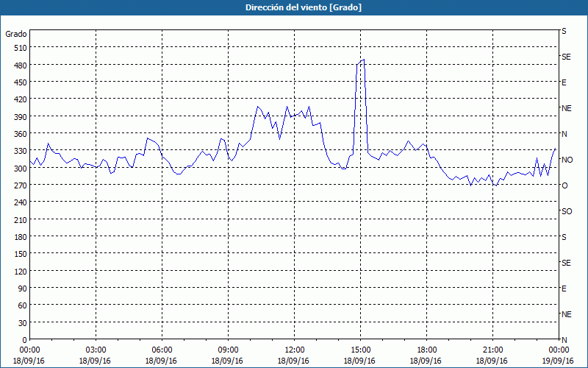Viewport: 588px width, 368px height.
Task: Click the 03:00 time axis label
Action: pyautogui.click(x=96, y=350)
